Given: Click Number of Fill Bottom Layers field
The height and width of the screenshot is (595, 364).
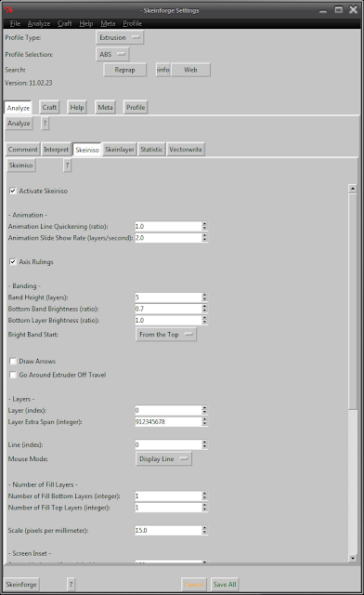Looking at the screenshot, I should (168, 496).
